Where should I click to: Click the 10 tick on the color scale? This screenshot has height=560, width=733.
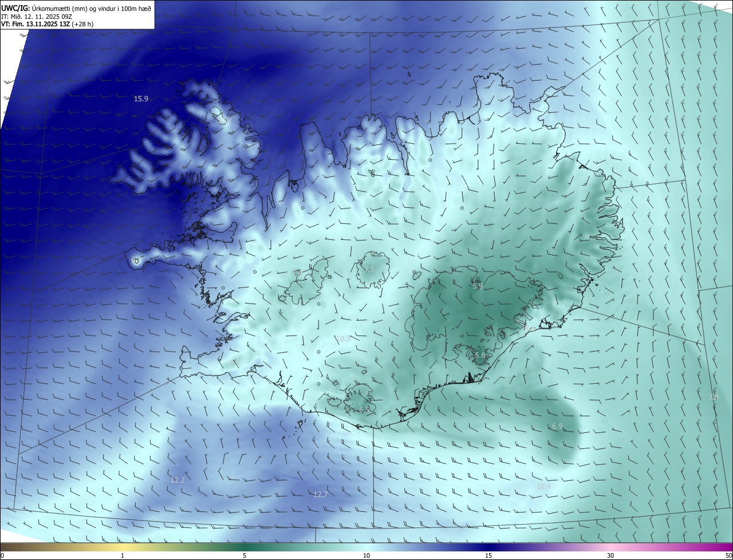click(x=366, y=555)
